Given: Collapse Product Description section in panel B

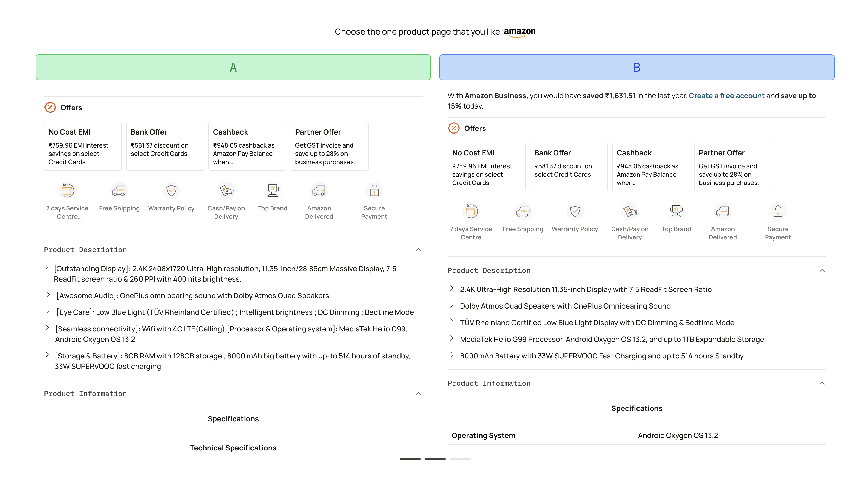Looking at the screenshot, I should point(822,271).
